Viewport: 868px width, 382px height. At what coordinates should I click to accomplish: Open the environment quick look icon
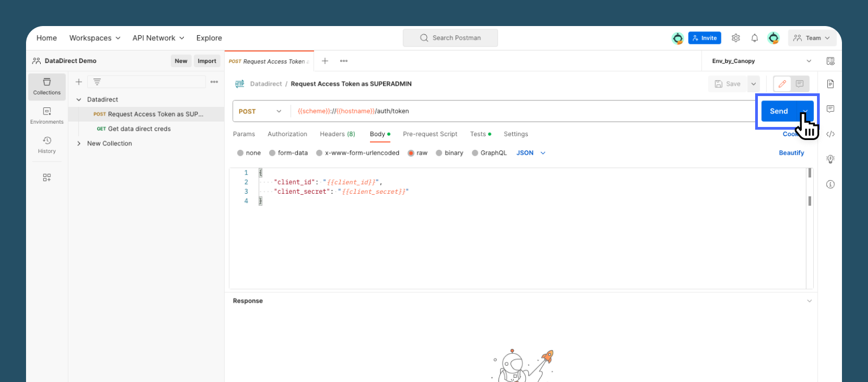pyautogui.click(x=831, y=61)
